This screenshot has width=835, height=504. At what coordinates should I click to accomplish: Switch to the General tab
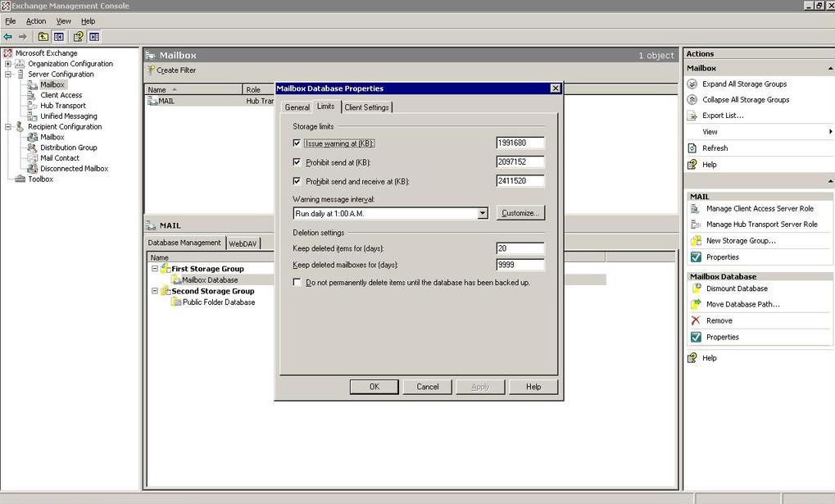(297, 107)
